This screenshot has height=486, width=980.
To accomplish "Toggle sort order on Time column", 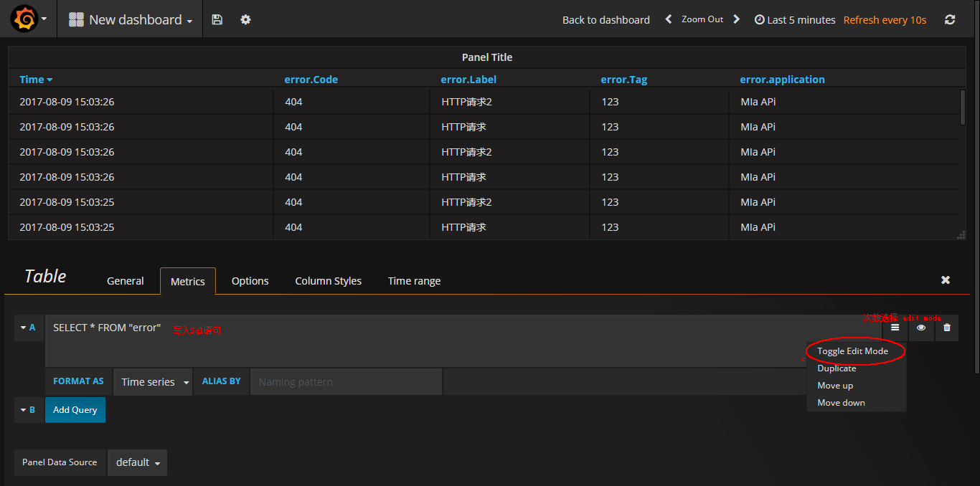I will [x=36, y=79].
